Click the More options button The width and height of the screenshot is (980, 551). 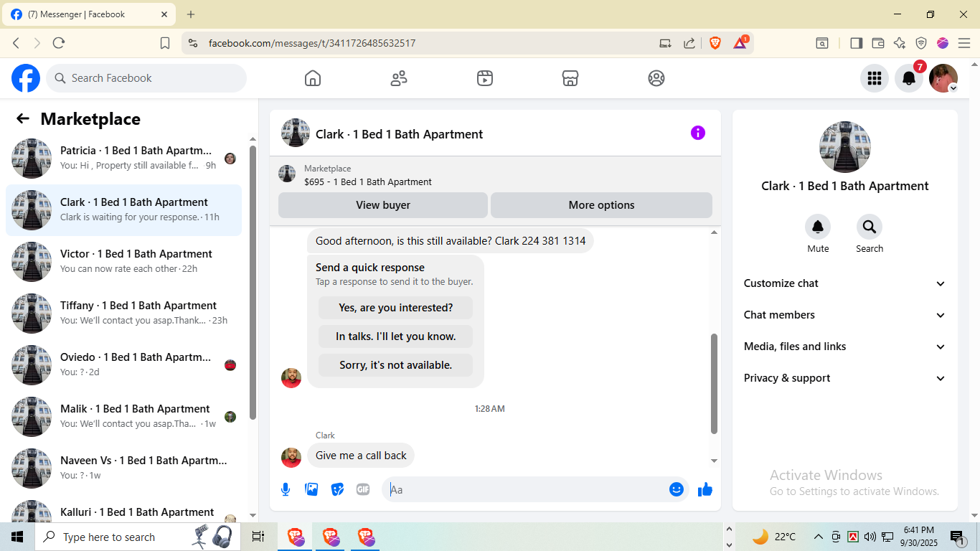pos(601,205)
